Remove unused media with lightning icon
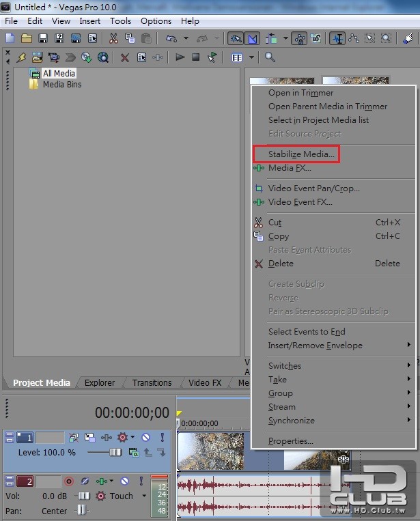The height and width of the screenshot is (521, 420). [x=22, y=57]
